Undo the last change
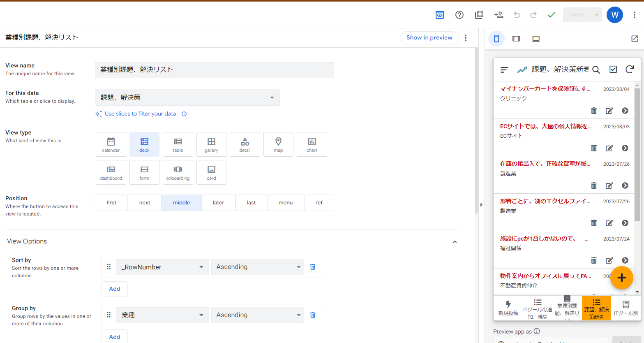The width and height of the screenshot is (644, 343). coord(517,15)
